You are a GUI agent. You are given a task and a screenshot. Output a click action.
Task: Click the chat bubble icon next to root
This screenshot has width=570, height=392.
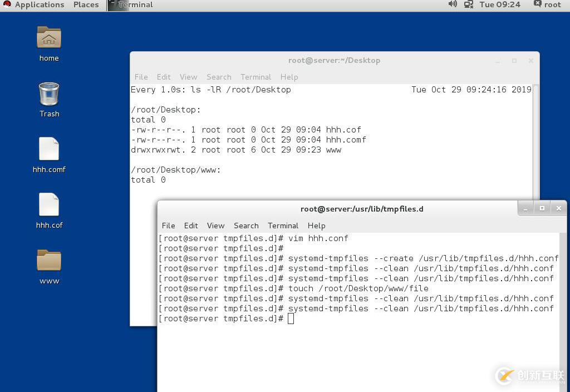(538, 4)
